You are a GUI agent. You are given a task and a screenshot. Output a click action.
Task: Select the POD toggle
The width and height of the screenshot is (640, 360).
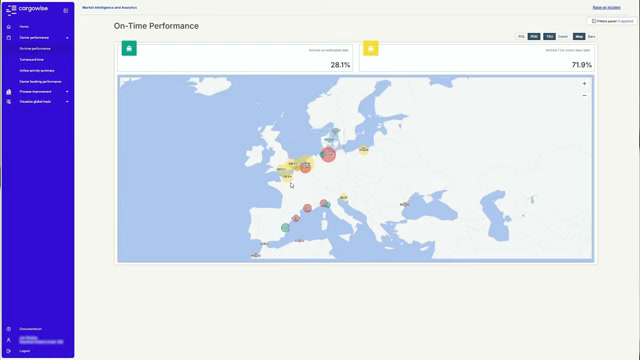click(x=534, y=37)
